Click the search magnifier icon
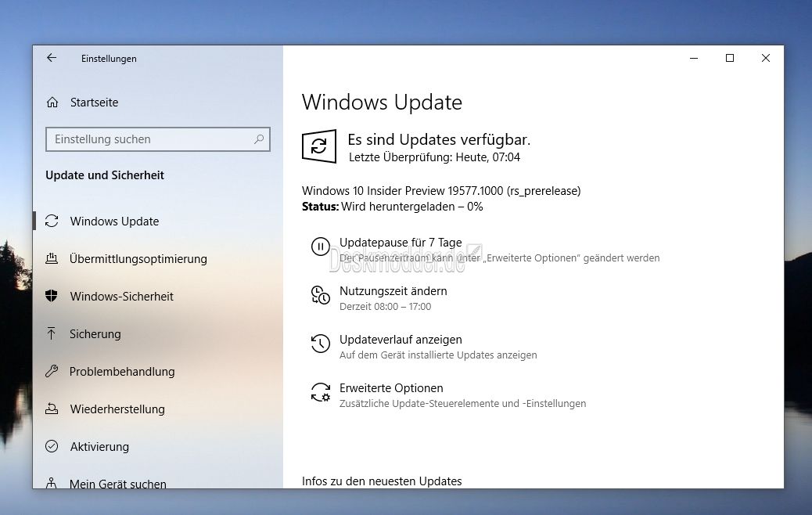 (x=259, y=139)
